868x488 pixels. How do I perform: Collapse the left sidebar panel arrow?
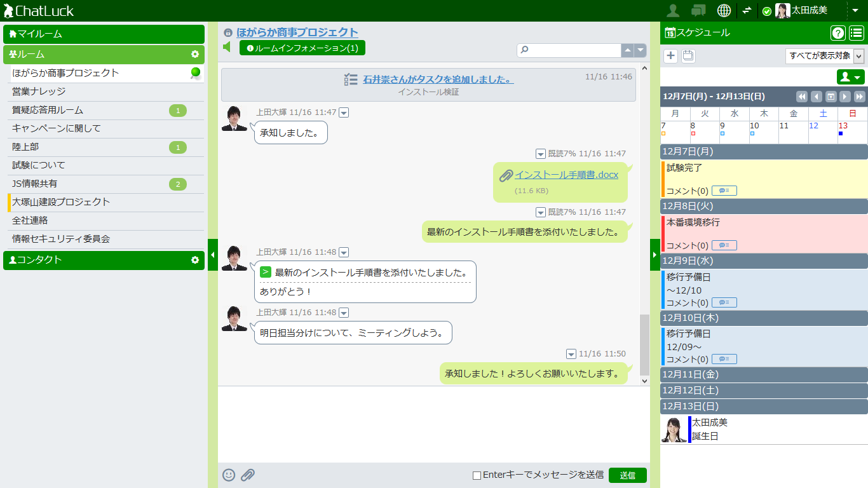(213, 255)
